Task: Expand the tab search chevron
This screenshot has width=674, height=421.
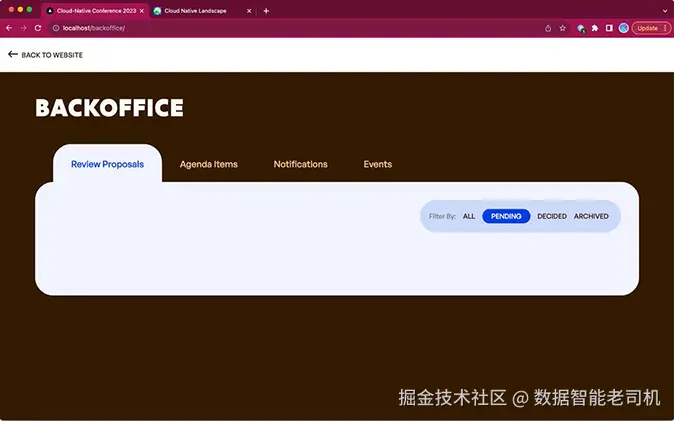Action: (665, 11)
